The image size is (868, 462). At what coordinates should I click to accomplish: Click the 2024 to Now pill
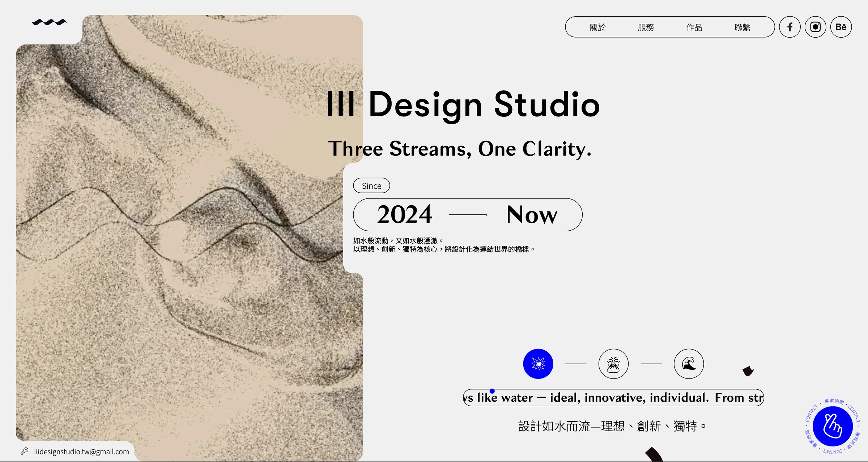468,214
